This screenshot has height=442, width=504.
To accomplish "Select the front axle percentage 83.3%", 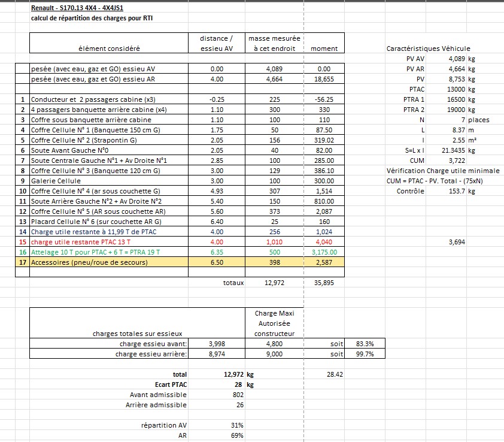I will click(x=365, y=344).
